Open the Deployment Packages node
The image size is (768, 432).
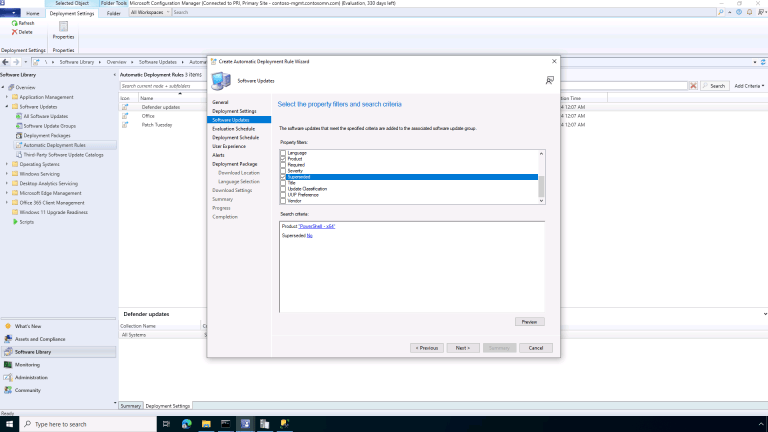pyautogui.click(x=47, y=136)
